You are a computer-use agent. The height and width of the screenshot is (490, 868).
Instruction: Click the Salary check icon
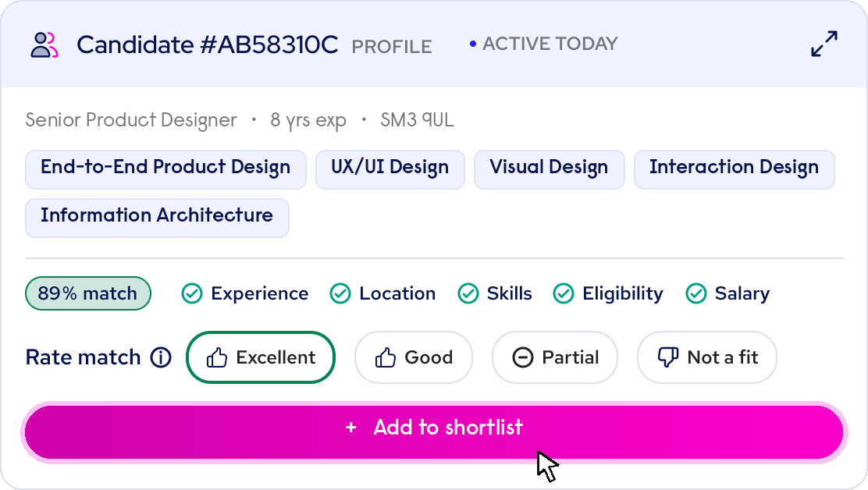(x=695, y=293)
